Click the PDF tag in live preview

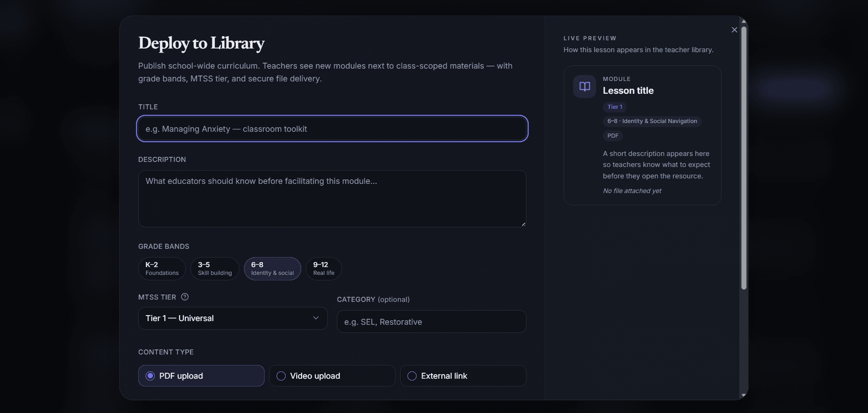pyautogui.click(x=613, y=135)
